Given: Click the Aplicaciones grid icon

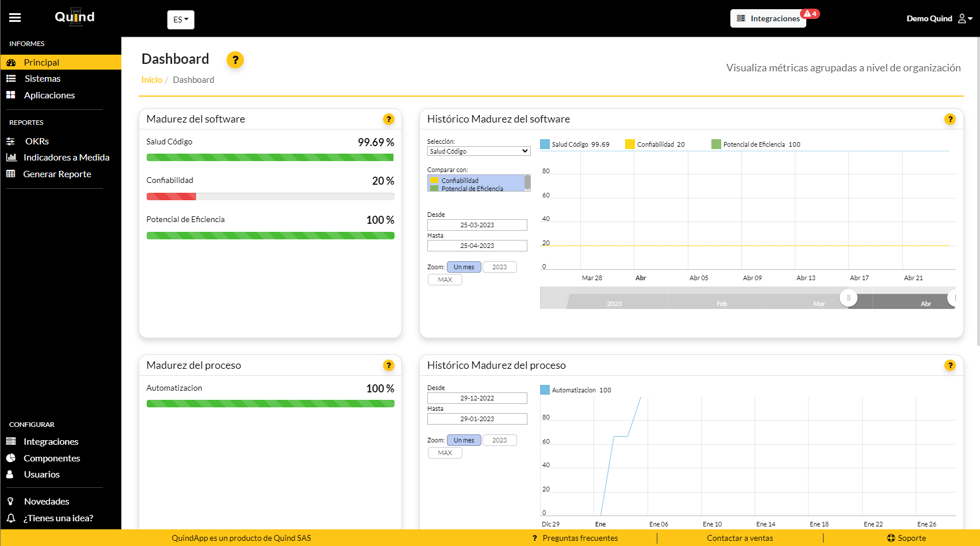Looking at the screenshot, I should click(x=11, y=95).
